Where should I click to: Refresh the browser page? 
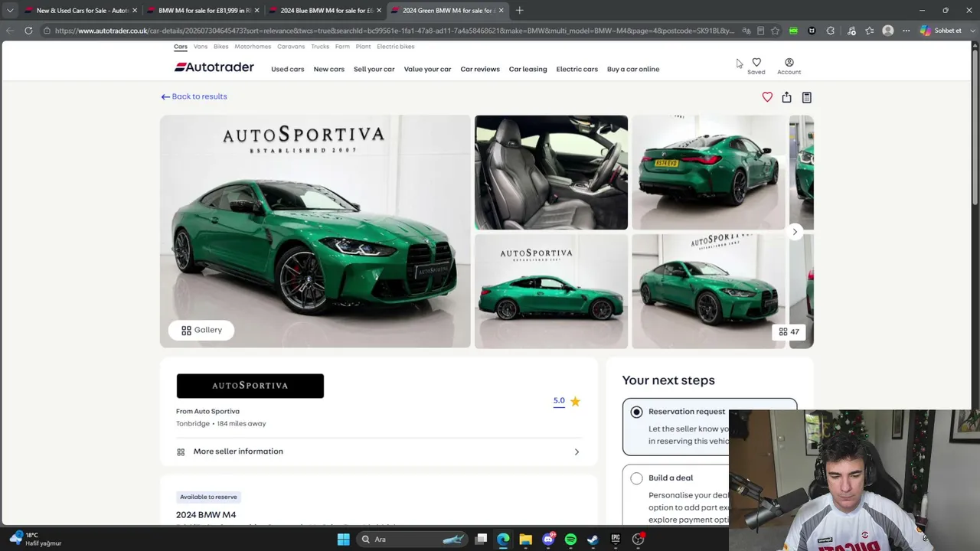(x=28, y=31)
